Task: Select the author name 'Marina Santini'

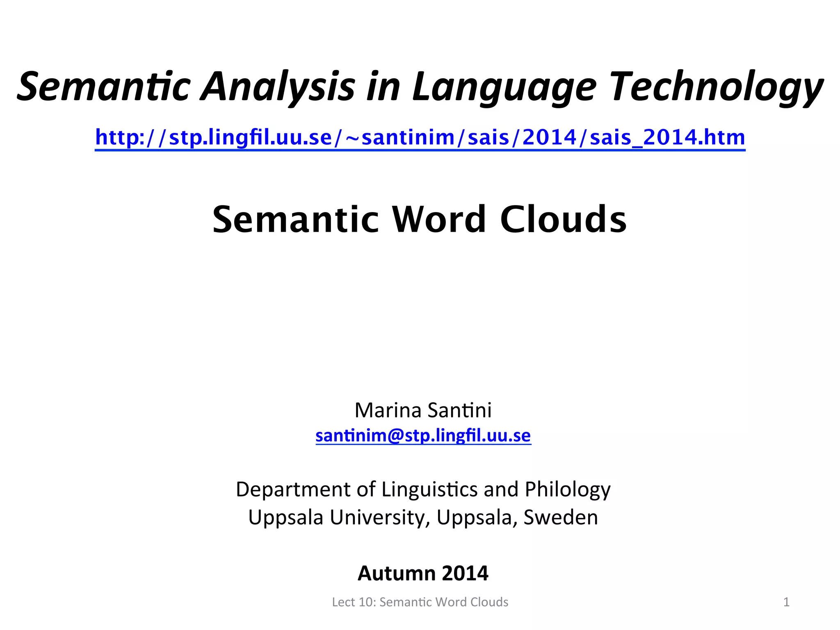Action: tap(423, 410)
